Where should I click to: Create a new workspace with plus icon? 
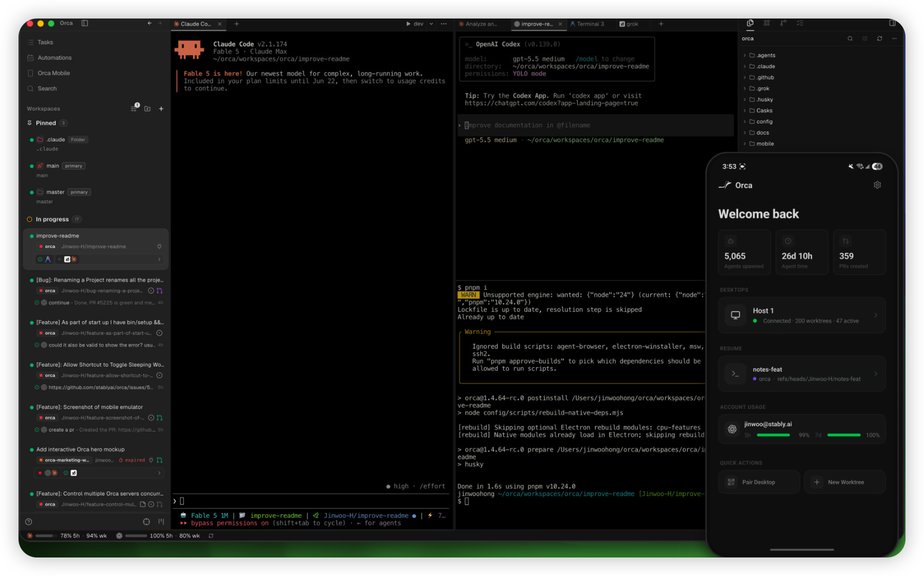[x=161, y=109]
